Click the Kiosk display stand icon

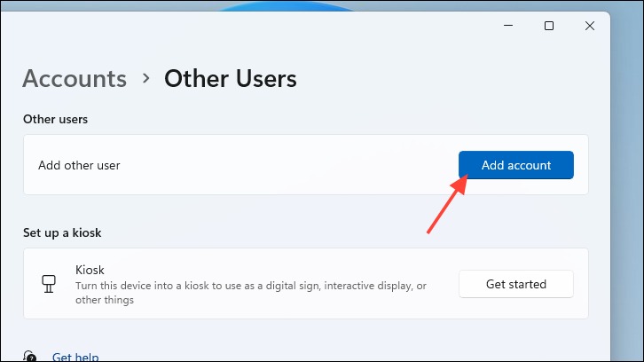[x=49, y=284]
